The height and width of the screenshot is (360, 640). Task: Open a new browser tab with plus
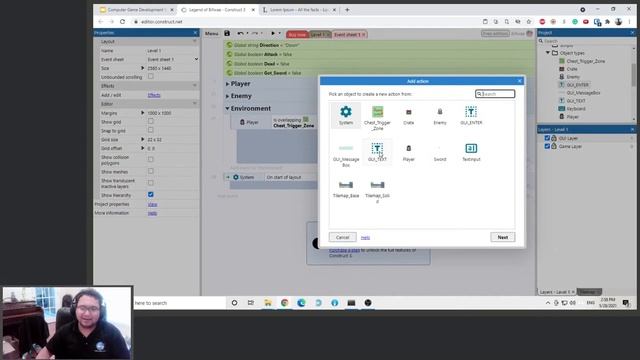click(x=347, y=10)
